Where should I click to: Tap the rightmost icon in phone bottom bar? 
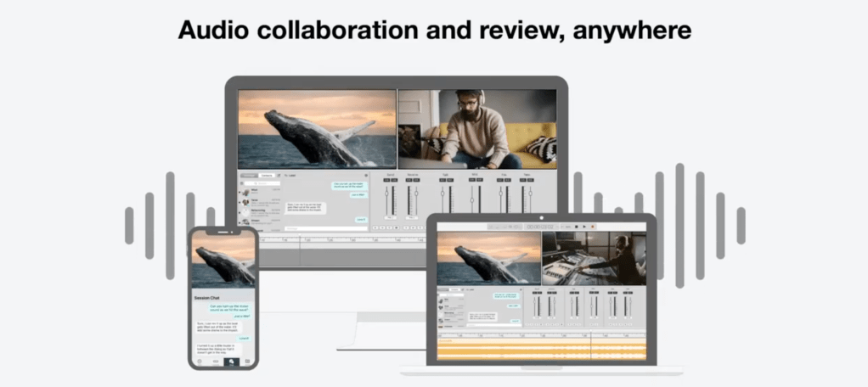[x=247, y=362]
